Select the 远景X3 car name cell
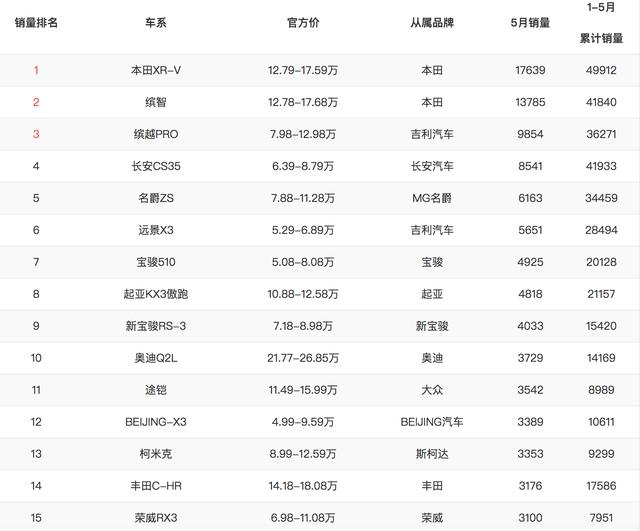 [156, 230]
